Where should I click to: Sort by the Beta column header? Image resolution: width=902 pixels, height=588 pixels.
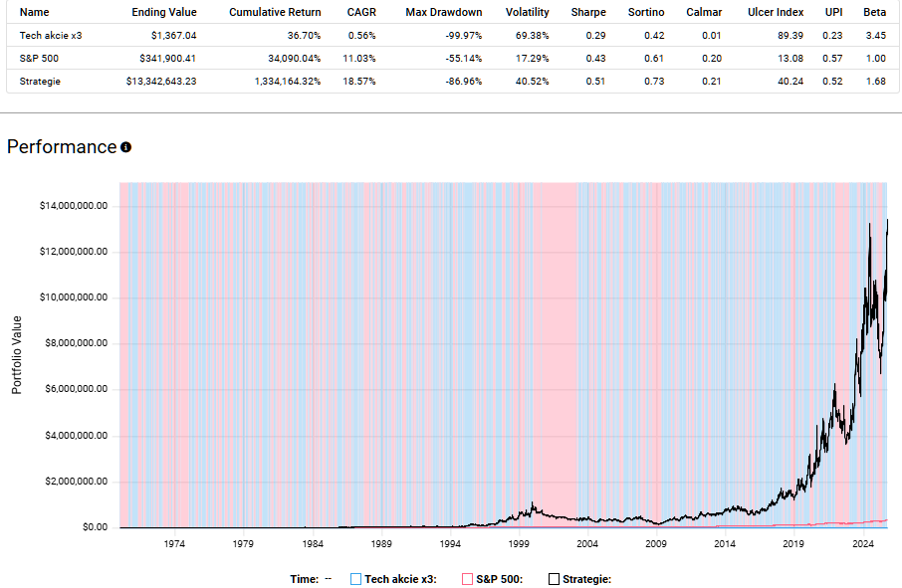[x=874, y=12]
